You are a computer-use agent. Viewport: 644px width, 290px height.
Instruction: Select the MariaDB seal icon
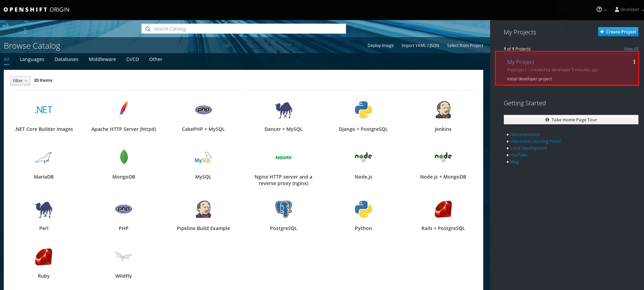coord(44,157)
